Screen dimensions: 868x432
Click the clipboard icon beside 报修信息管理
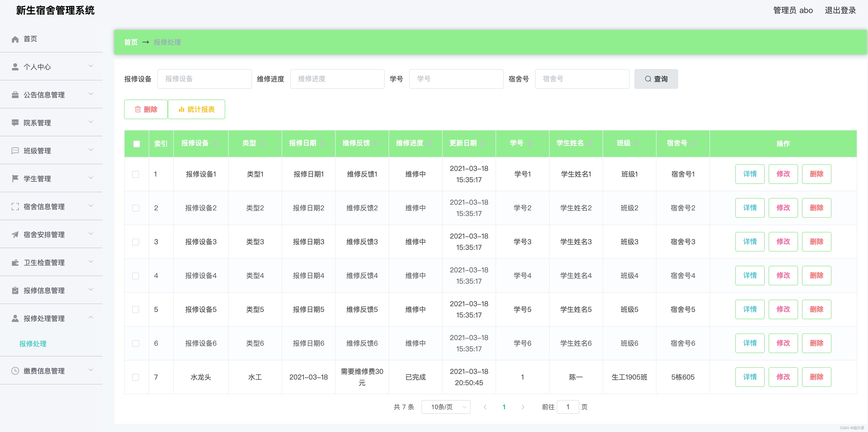tap(15, 291)
